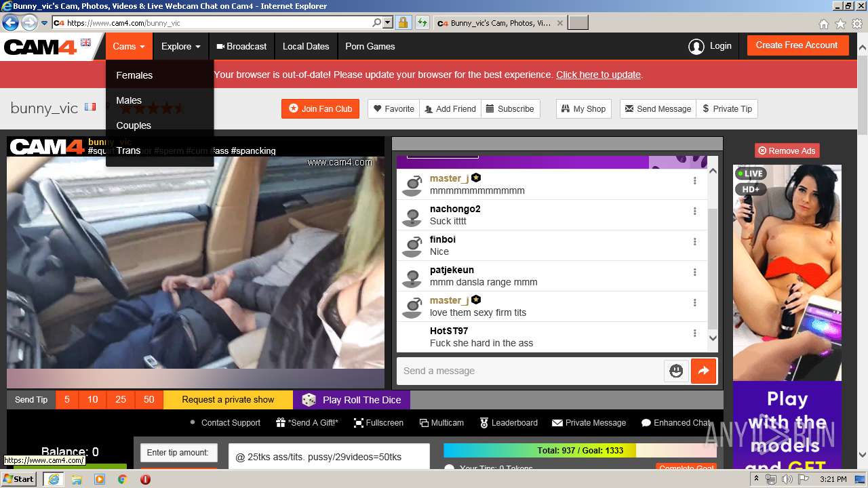Image resolution: width=868 pixels, height=488 pixels.
Task: Open the Broadcast page
Action: (241, 47)
